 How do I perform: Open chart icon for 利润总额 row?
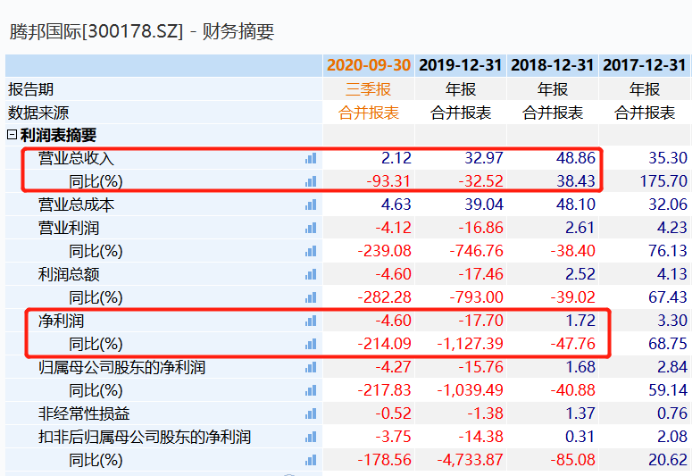311,274
